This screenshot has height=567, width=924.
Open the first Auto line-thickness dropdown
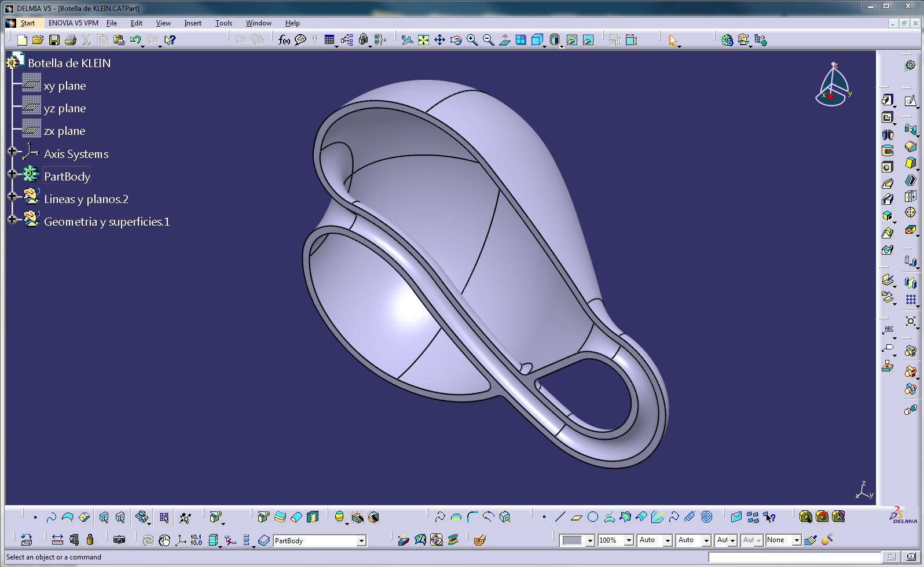click(x=668, y=540)
